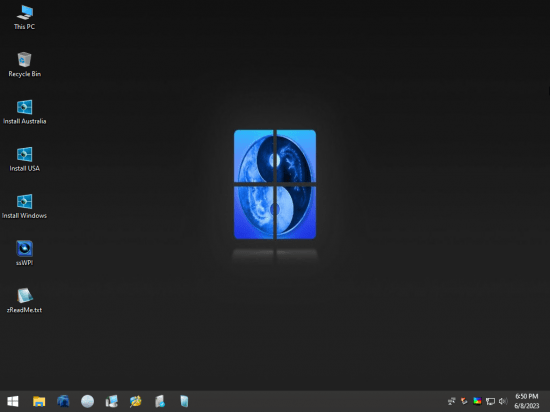Click the glass bin taskbar icon
Screen dimensions: 550x412
click(x=184, y=401)
